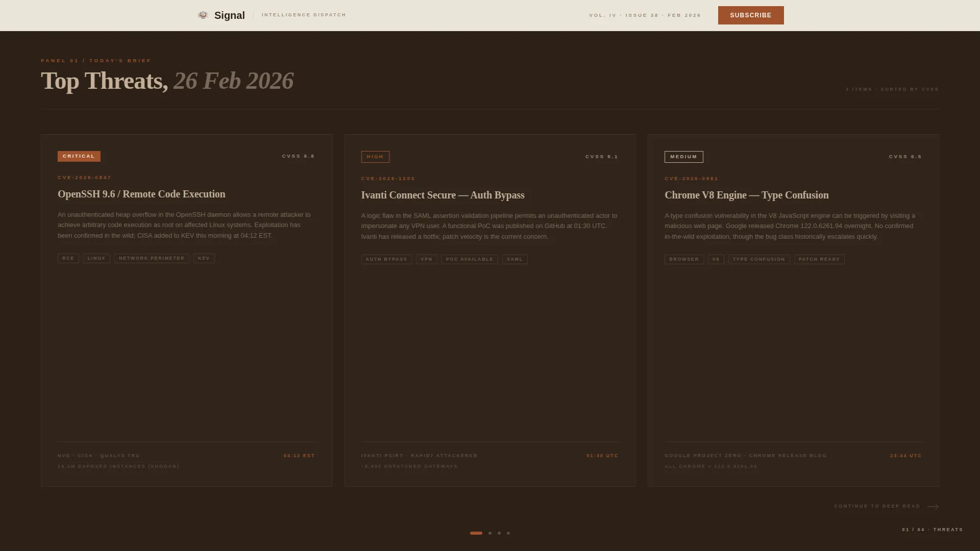Select the first active pagination indicator

click(x=476, y=533)
